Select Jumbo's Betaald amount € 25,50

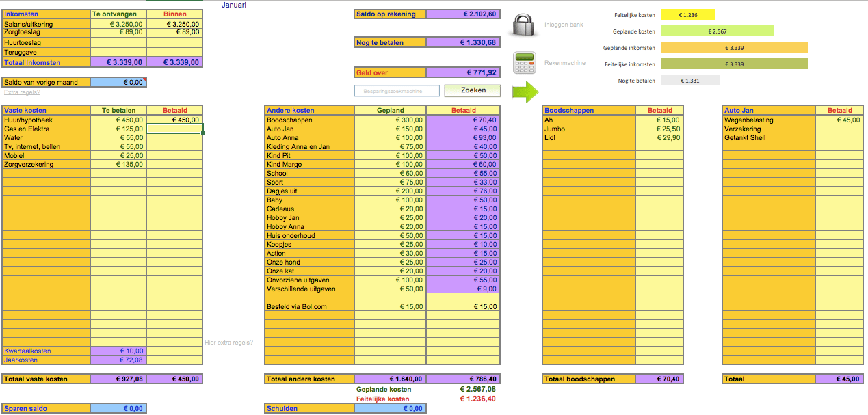click(x=659, y=129)
